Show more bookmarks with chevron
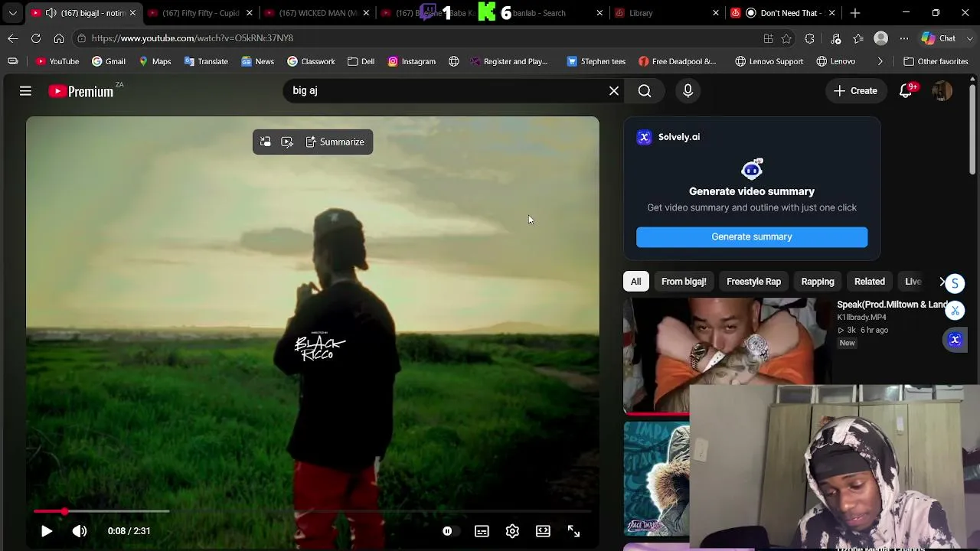The image size is (980, 551). 880,61
